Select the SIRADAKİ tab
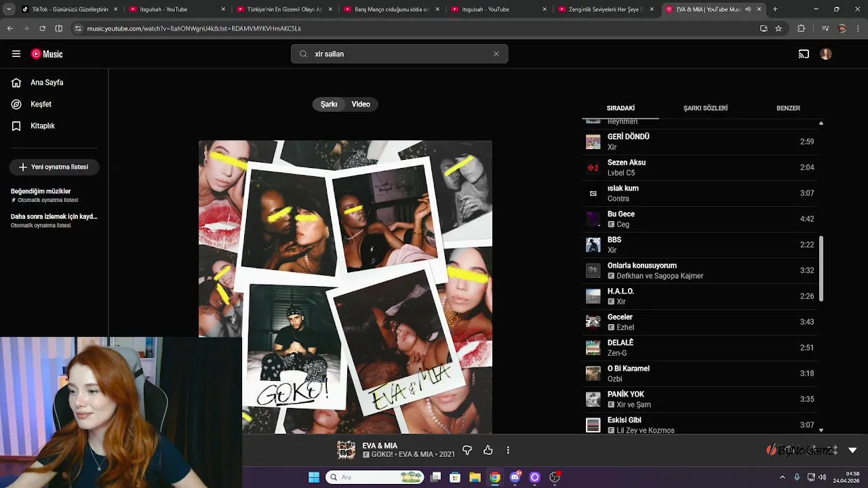The width and height of the screenshot is (868, 488). (620, 108)
